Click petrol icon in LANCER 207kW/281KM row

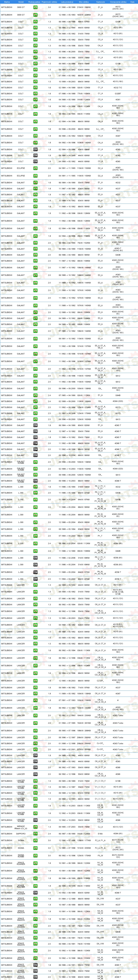tap(35, 749)
